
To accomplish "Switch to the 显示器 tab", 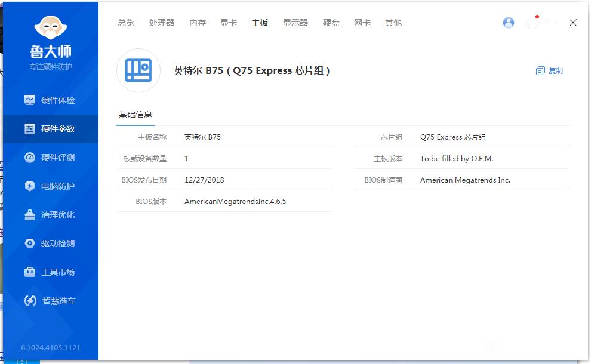I will (x=295, y=23).
